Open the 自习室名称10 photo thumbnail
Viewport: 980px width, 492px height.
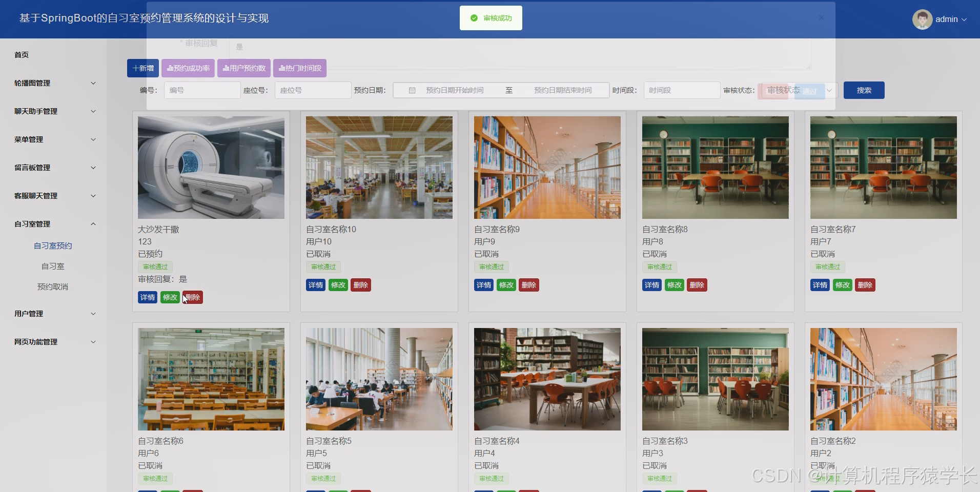pos(379,168)
